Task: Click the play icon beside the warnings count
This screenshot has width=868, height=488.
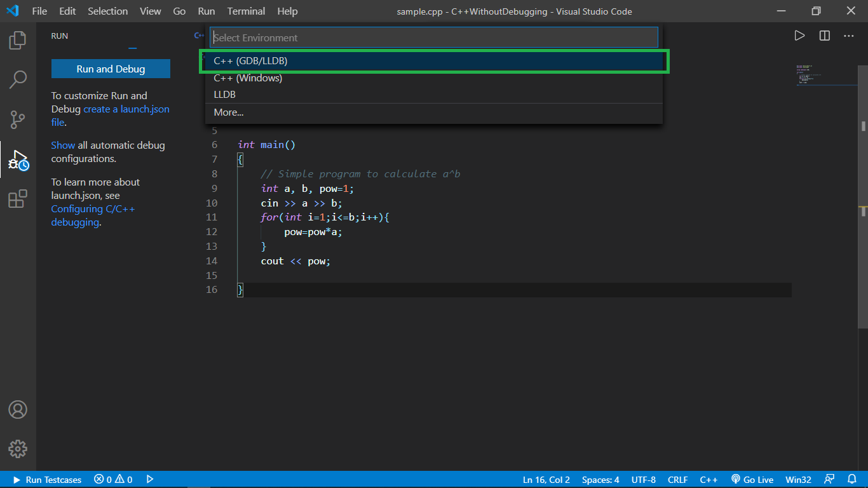Action: coord(150,480)
